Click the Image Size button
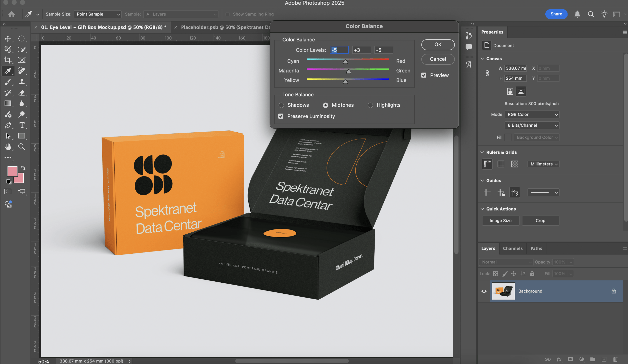628x364 pixels. click(x=500, y=221)
